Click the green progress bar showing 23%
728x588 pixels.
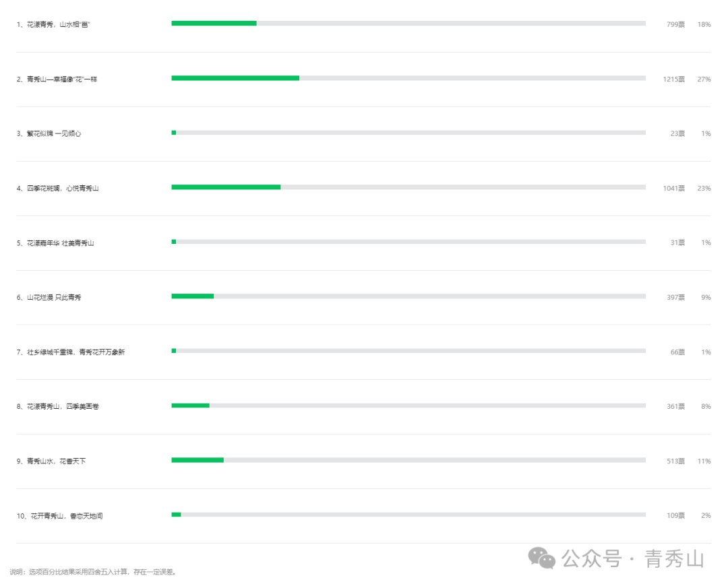[226, 187]
